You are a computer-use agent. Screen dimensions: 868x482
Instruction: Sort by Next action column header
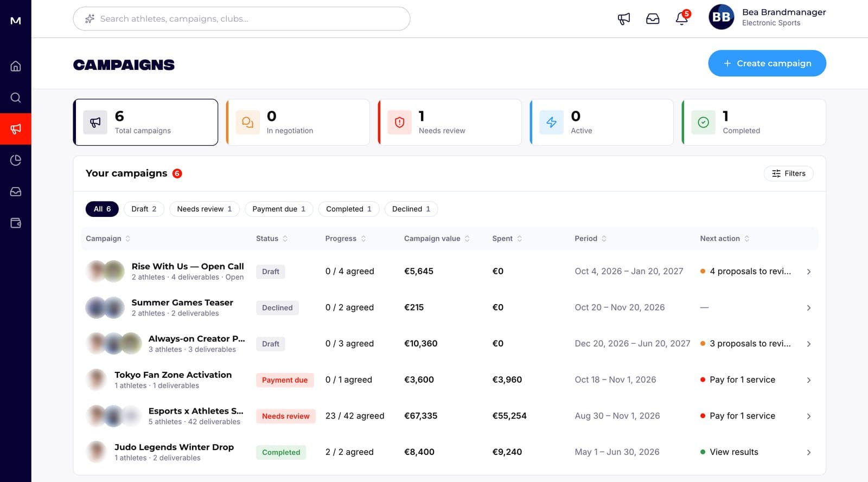click(x=725, y=239)
